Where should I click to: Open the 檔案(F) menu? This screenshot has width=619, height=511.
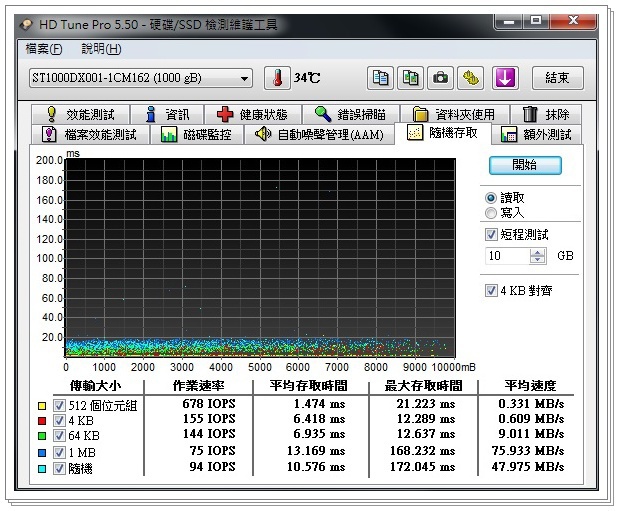pyautogui.click(x=44, y=49)
